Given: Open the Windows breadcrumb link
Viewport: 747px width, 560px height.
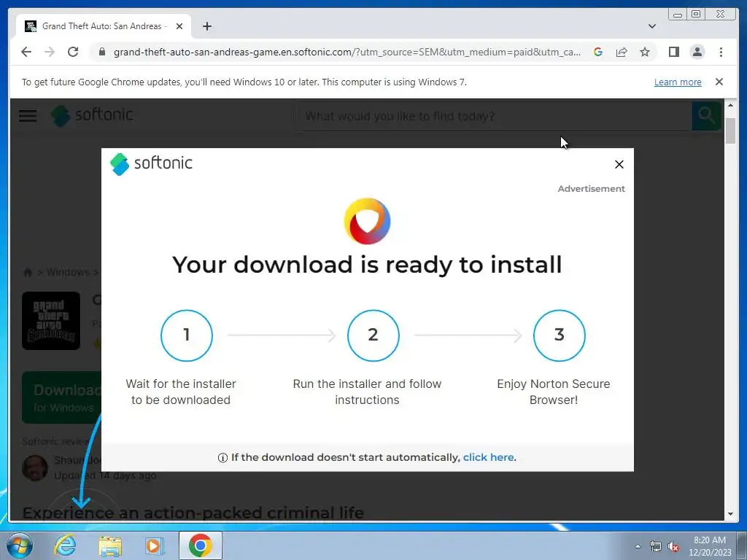Looking at the screenshot, I should pos(68,272).
